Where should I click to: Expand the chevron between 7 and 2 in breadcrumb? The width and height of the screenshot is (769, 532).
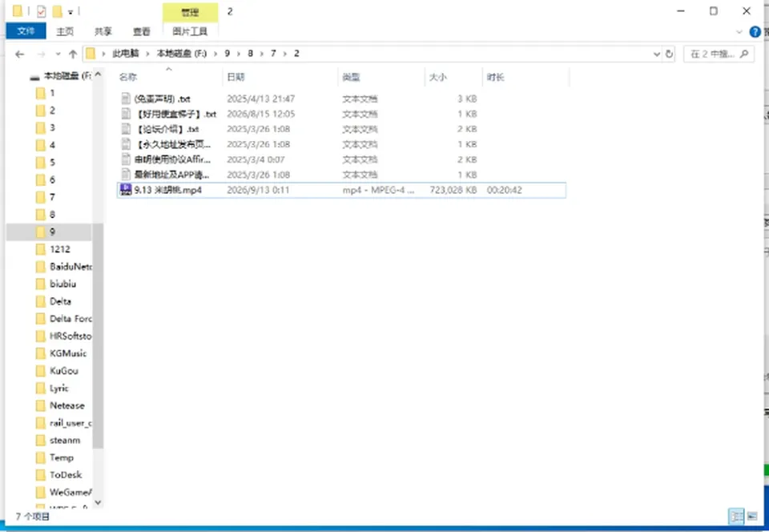285,54
